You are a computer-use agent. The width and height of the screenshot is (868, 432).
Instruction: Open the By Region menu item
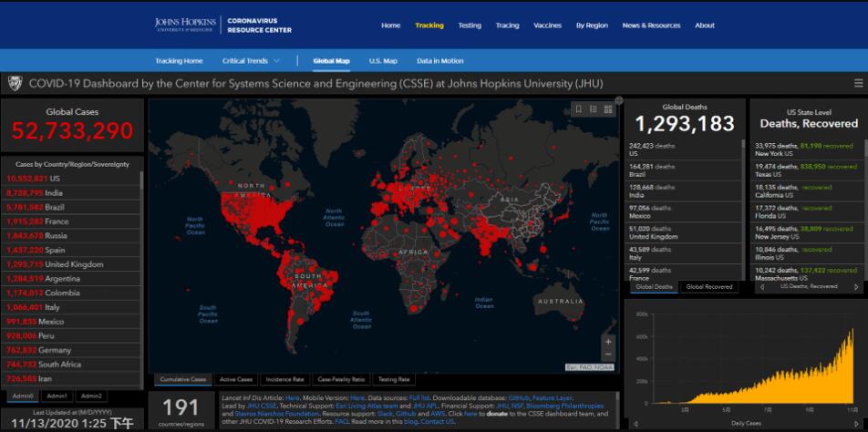[592, 26]
